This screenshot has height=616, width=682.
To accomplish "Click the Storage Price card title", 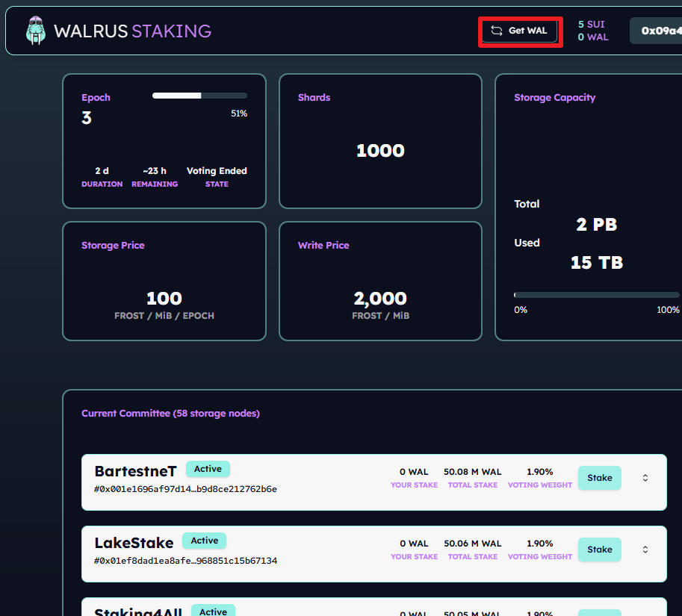I will point(113,246).
